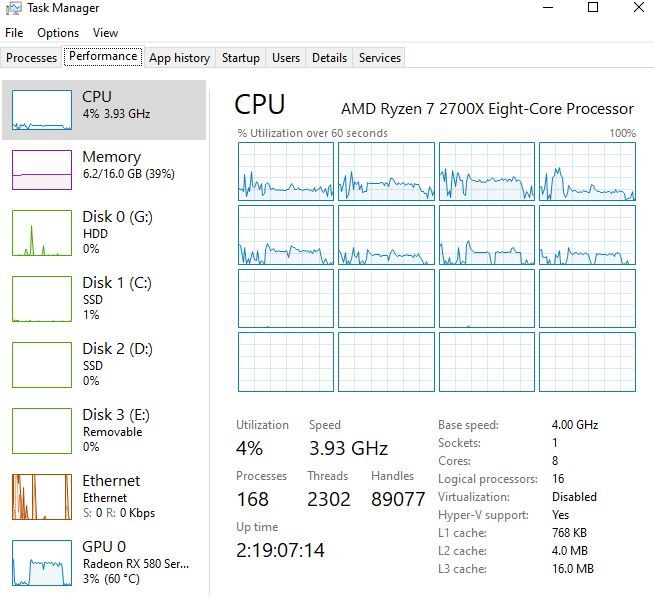This screenshot has height=608, width=654.
Task: Click the first logical processor graph
Action: (286, 171)
